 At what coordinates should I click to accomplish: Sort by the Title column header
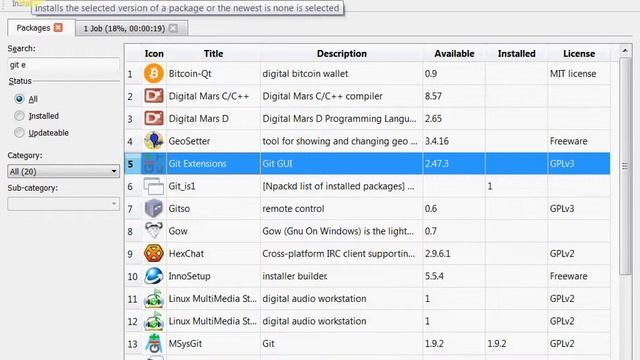point(213,53)
